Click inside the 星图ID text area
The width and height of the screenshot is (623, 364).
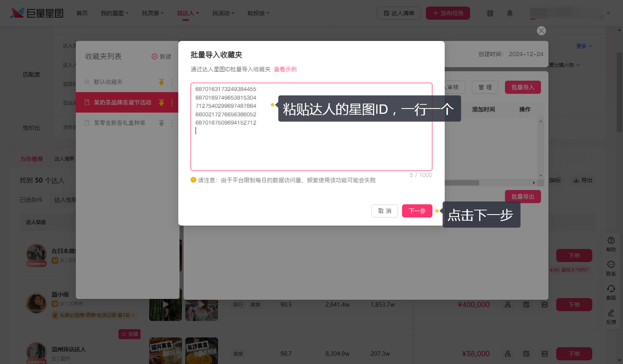tap(311, 146)
